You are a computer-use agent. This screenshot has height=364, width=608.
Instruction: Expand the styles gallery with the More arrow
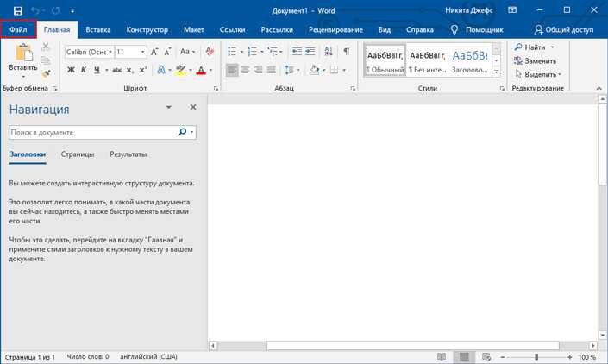tap(497, 72)
